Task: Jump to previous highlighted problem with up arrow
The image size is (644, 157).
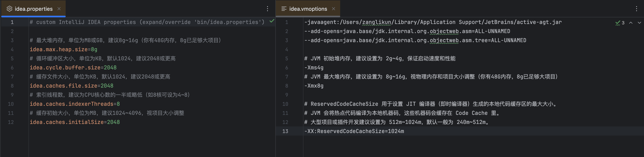Action: tap(631, 23)
